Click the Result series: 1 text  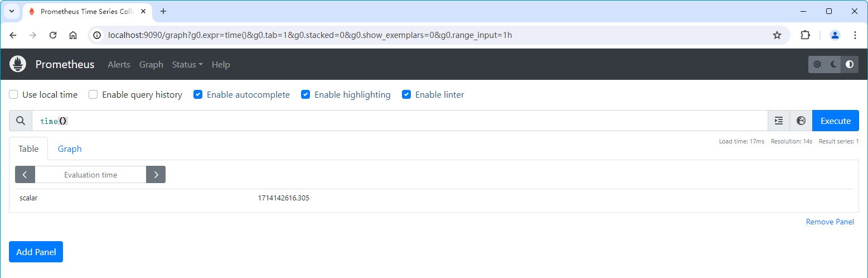(x=838, y=141)
